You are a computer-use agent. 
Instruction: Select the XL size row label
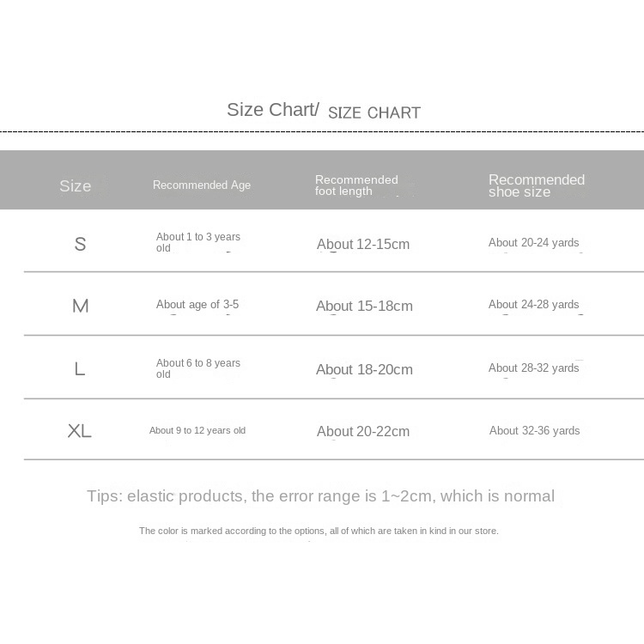[79, 431]
